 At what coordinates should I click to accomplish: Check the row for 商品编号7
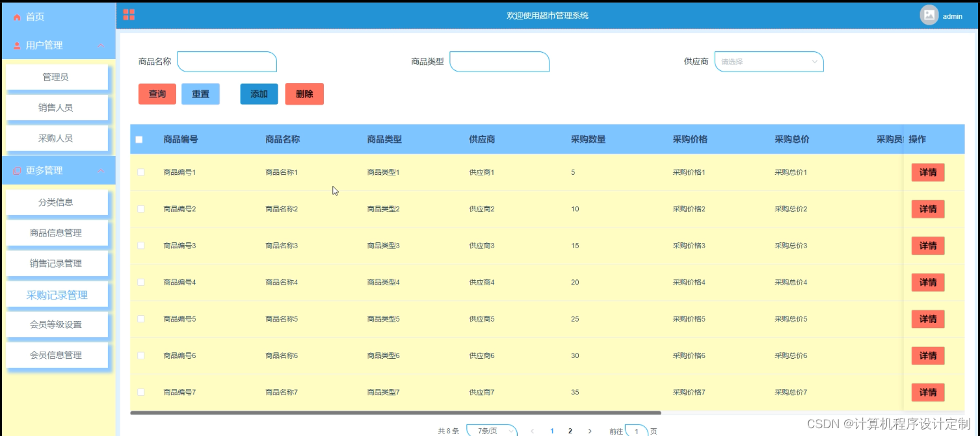click(140, 392)
